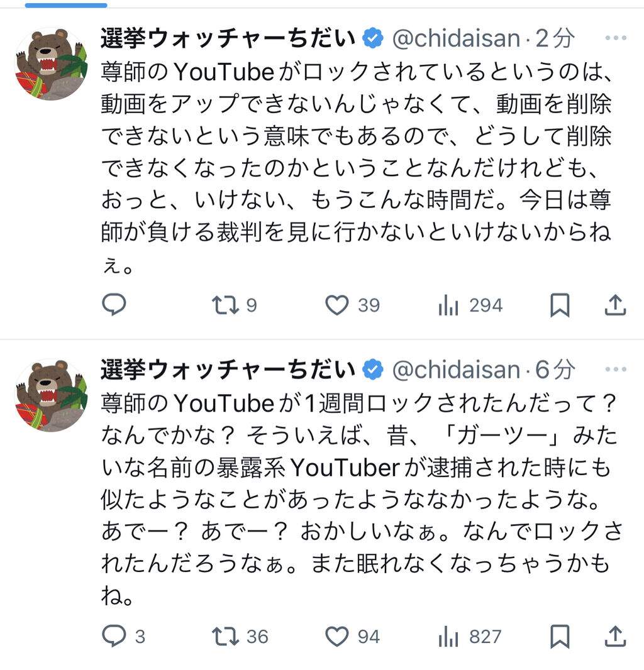View analytics showing 294 views
Image resolution: width=644 pixels, height=670 pixels.
pyautogui.click(x=448, y=305)
